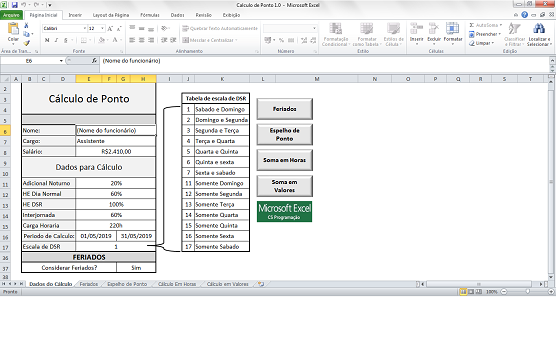
Task: Toggle left text alignment
Action: pyautogui.click(x=132, y=40)
